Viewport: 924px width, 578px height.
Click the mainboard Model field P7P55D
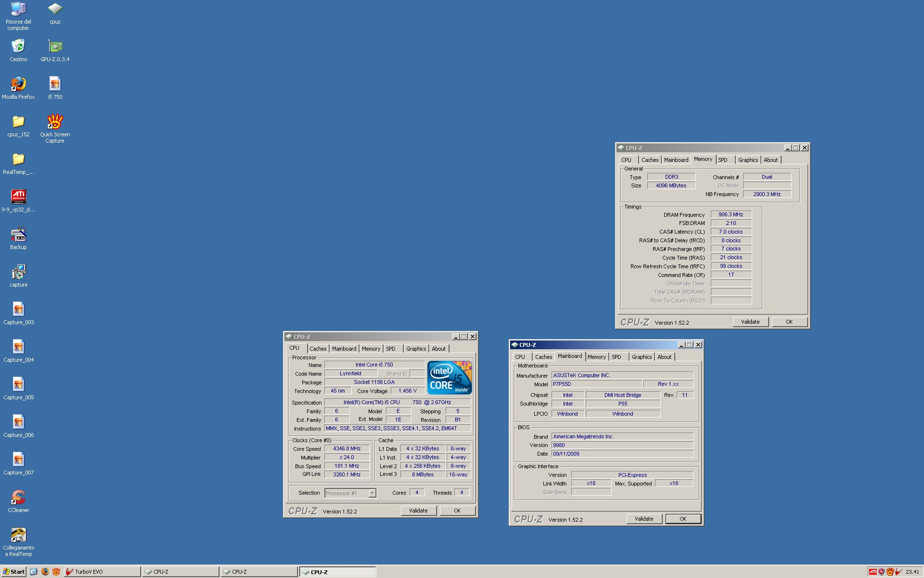(597, 384)
